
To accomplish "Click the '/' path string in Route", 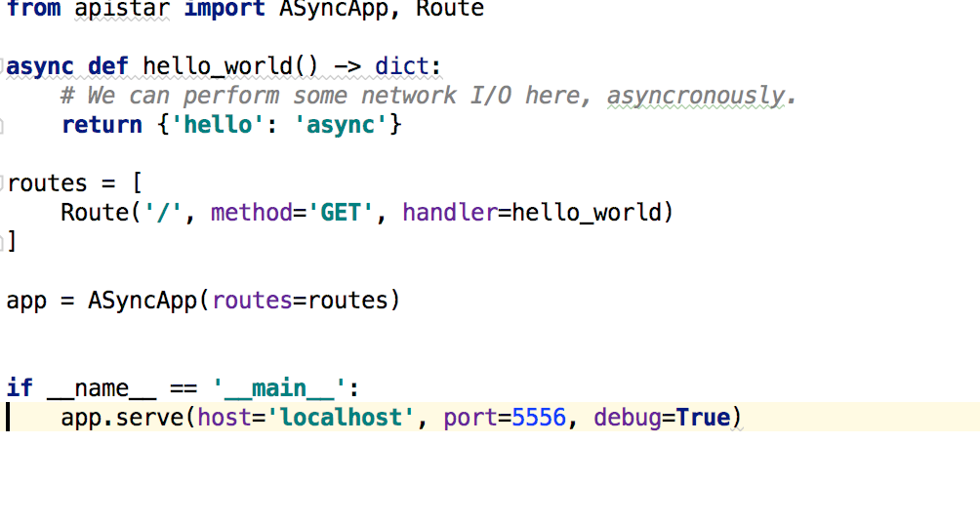I will (163, 213).
